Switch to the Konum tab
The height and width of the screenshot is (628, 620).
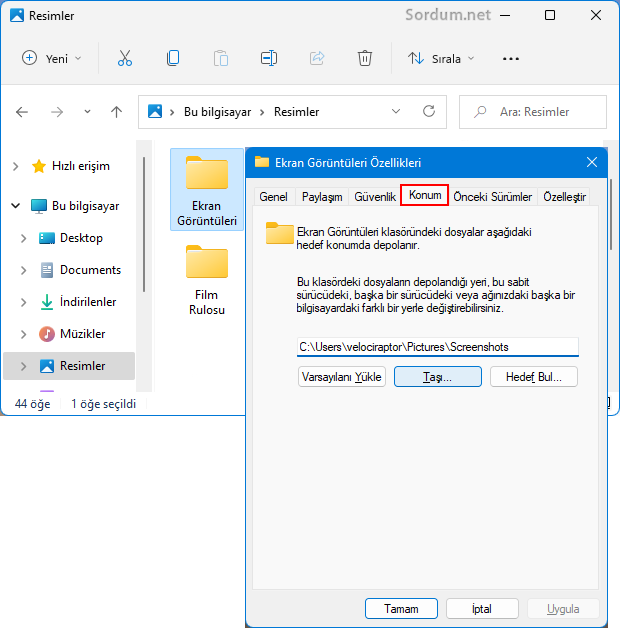pyautogui.click(x=425, y=195)
